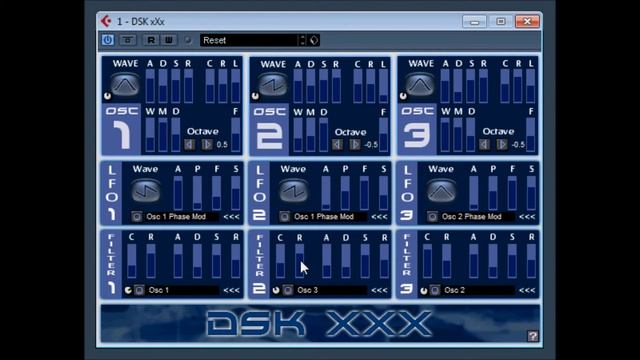Step presets with arrows beside Reset
This screenshot has height=360, width=640.
click(302, 40)
